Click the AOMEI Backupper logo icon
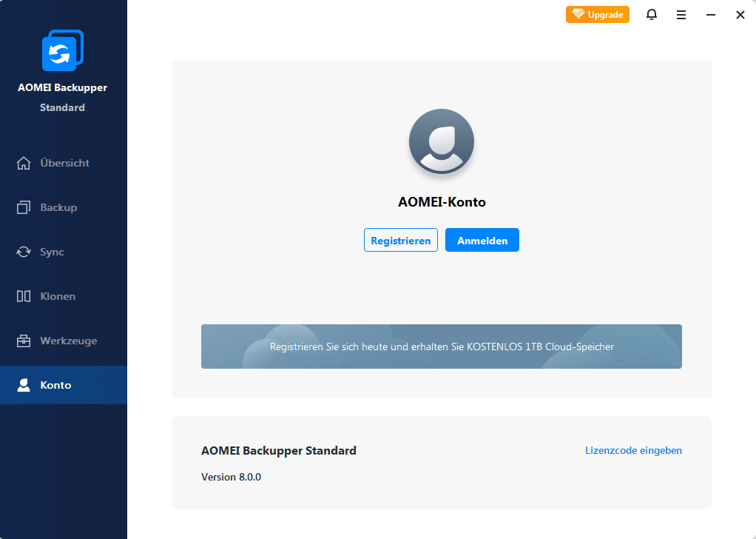Viewport: 756px width, 539px height. 63,50
